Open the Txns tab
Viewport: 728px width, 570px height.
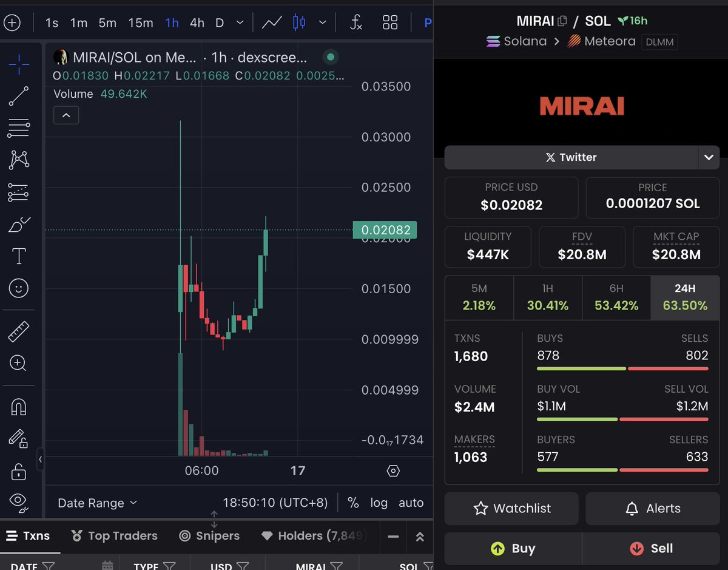click(29, 536)
